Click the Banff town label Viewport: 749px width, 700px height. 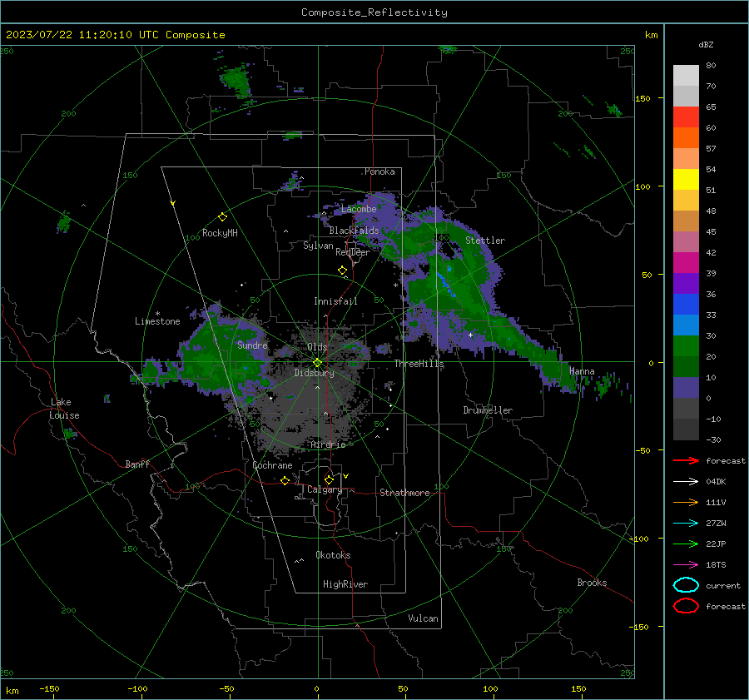tap(137, 464)
